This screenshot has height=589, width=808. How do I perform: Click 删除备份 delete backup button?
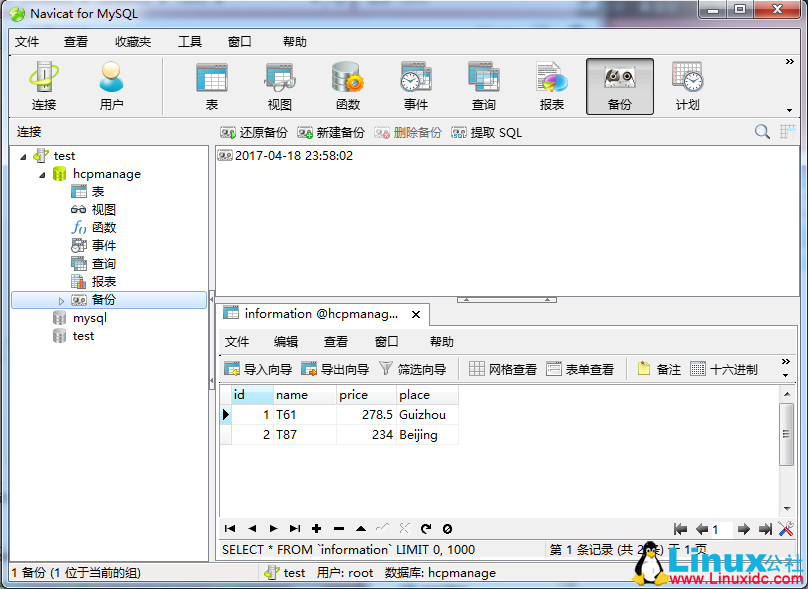click(x=408, y=133)
